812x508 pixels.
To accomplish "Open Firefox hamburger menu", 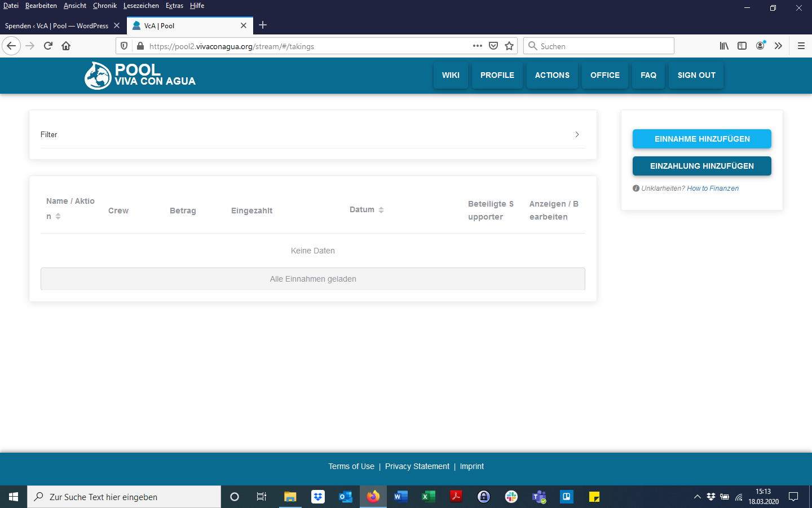I will coord(801,46).
